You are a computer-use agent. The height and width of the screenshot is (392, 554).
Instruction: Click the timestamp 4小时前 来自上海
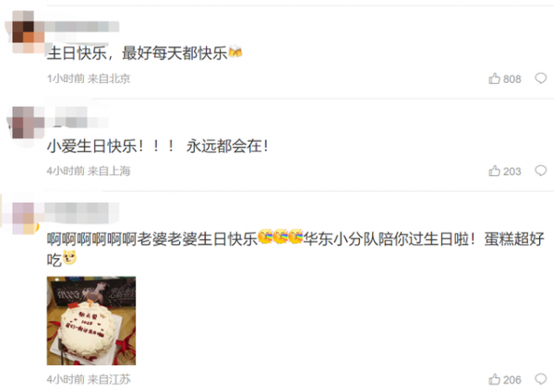pos(89,171)
